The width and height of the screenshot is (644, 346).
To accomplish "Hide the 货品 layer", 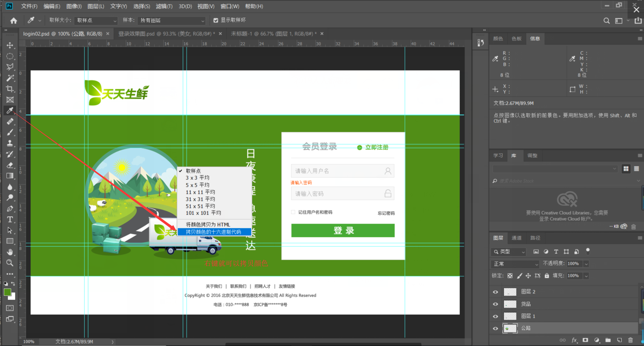I will click(x=496, y=304).
